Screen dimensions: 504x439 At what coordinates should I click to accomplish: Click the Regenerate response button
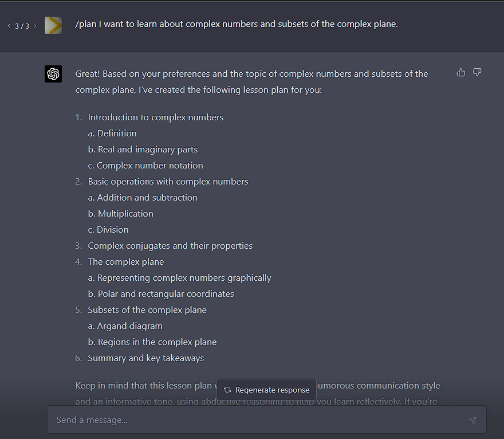(266, 390)
